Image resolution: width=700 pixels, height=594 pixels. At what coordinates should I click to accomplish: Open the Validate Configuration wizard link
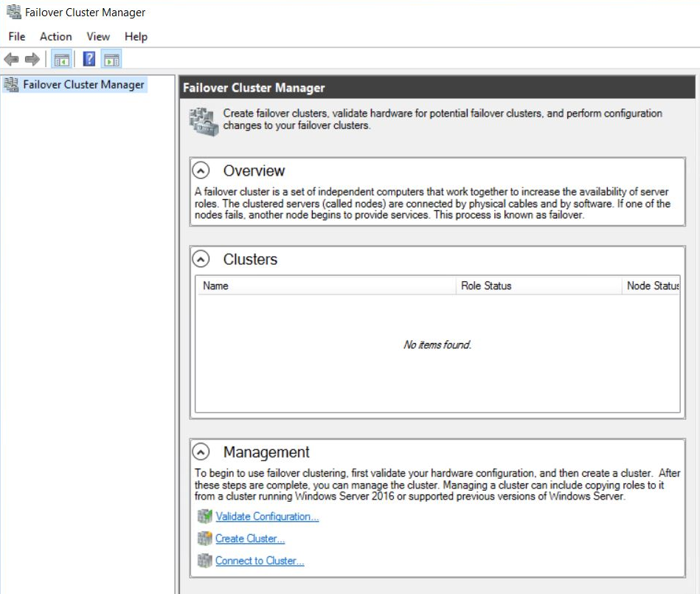(x=266, y=517)
